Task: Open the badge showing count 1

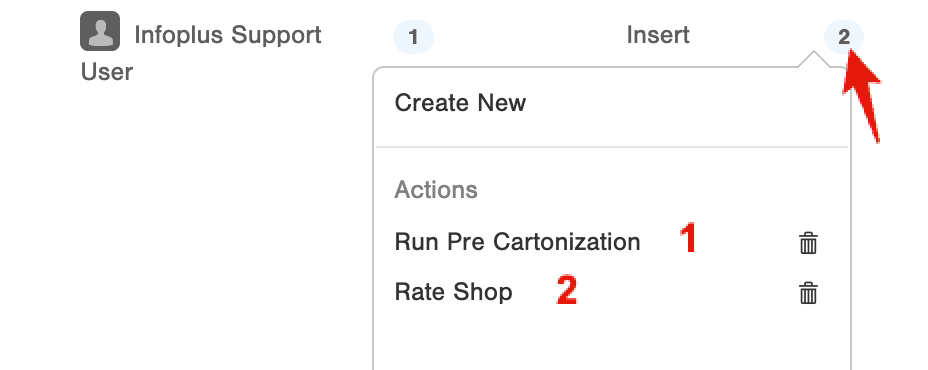Action: pos(413,37)
